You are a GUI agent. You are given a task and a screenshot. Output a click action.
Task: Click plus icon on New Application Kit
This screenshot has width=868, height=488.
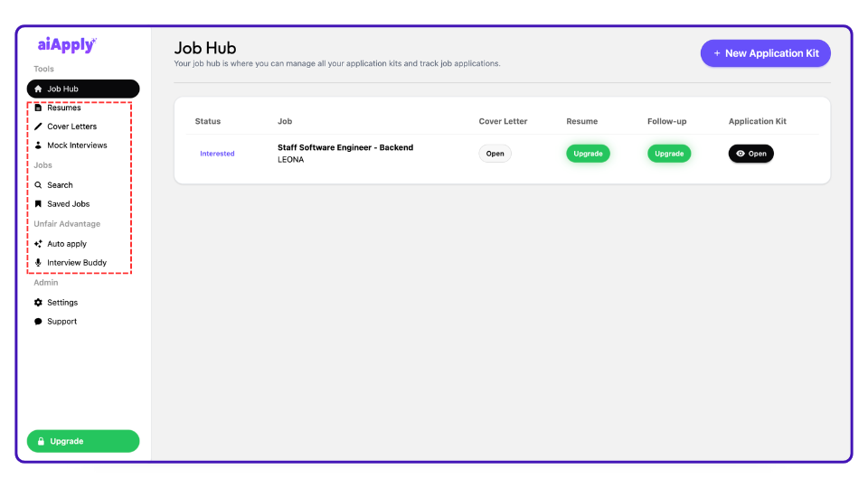(x=717, y=53)
